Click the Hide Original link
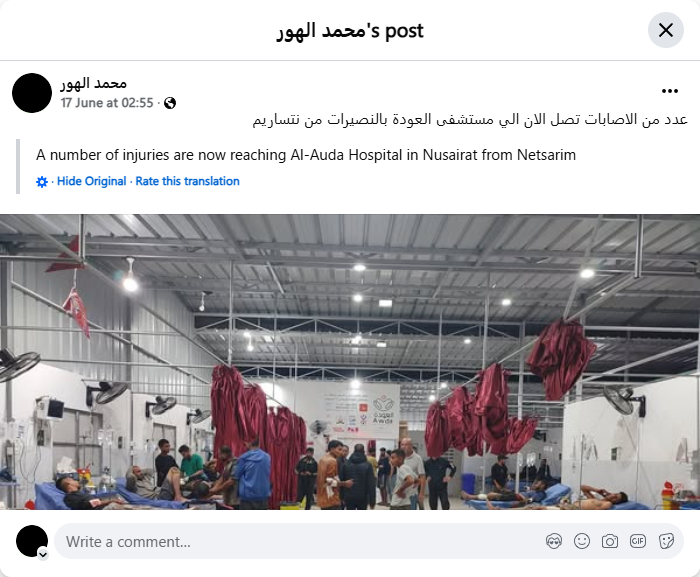This screenshot has height=577, width=700. click(x=92, y=181)
